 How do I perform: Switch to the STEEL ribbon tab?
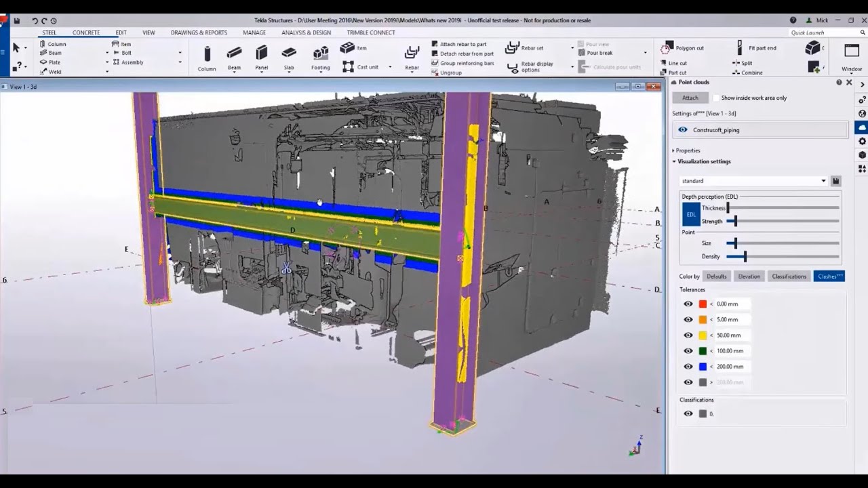point(50,32)
